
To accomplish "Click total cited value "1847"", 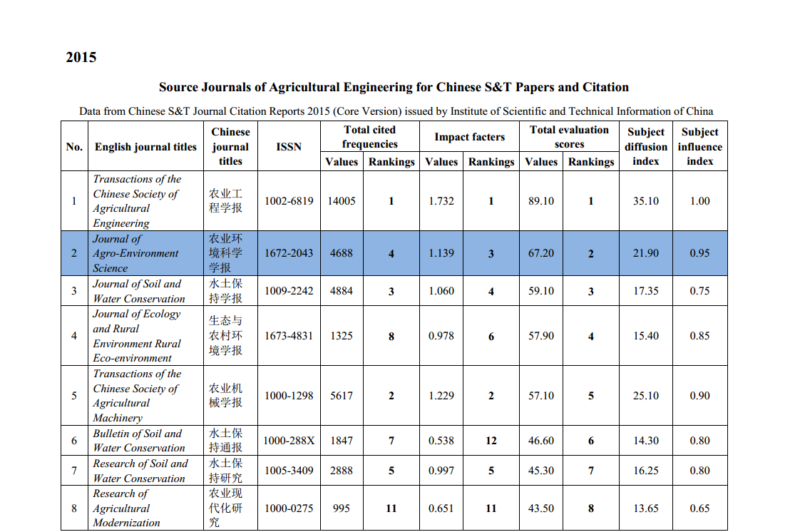I will [x=342, y=440].
